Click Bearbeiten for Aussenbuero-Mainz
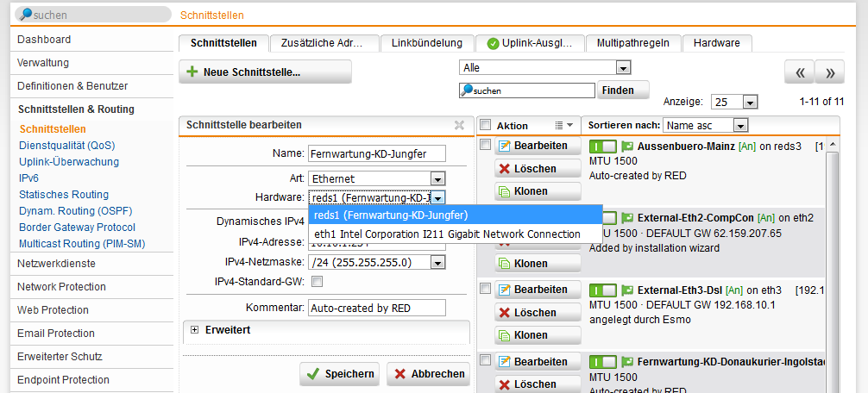 point(538,146)
